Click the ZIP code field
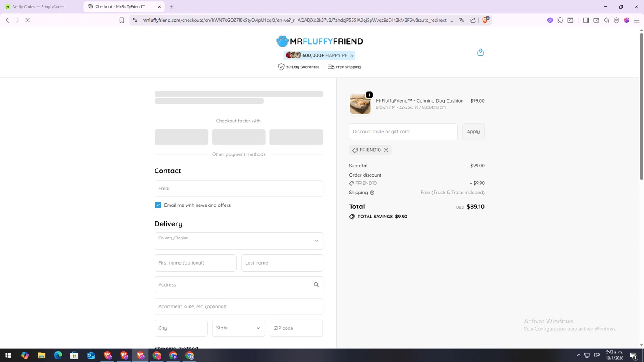 296,328
